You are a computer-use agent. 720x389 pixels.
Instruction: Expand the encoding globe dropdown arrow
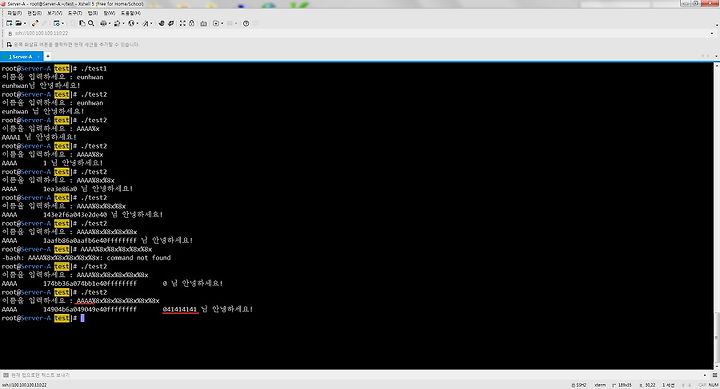(137, 23)
